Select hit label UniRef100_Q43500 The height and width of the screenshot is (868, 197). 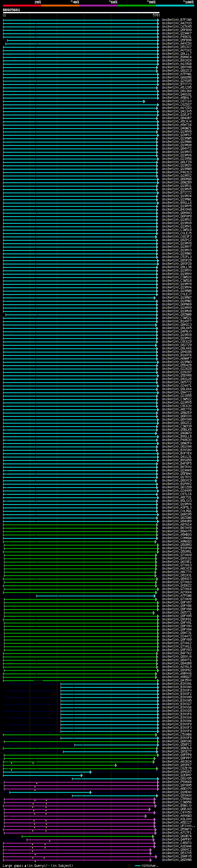177,680
